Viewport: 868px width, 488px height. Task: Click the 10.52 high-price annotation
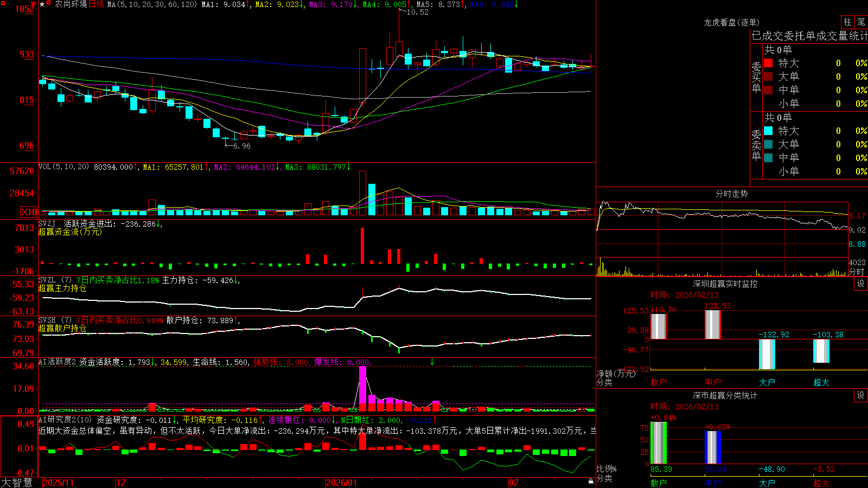(417, 12)
